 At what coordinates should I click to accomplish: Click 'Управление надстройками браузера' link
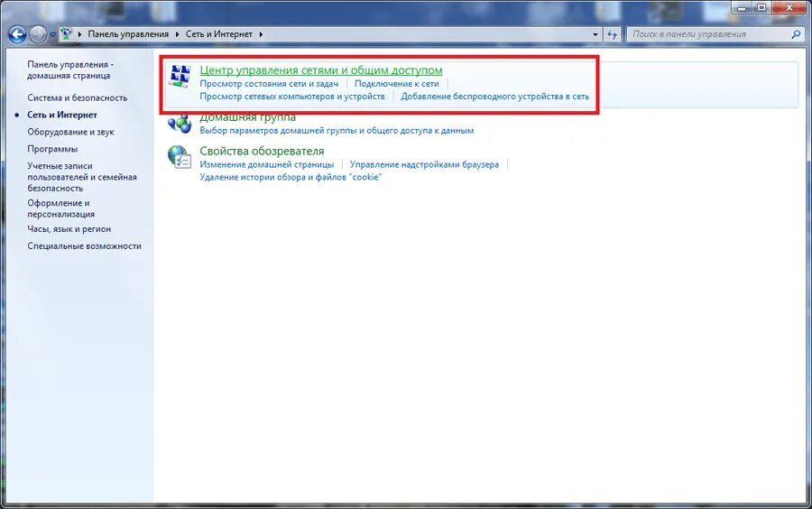tap(424, 164)
